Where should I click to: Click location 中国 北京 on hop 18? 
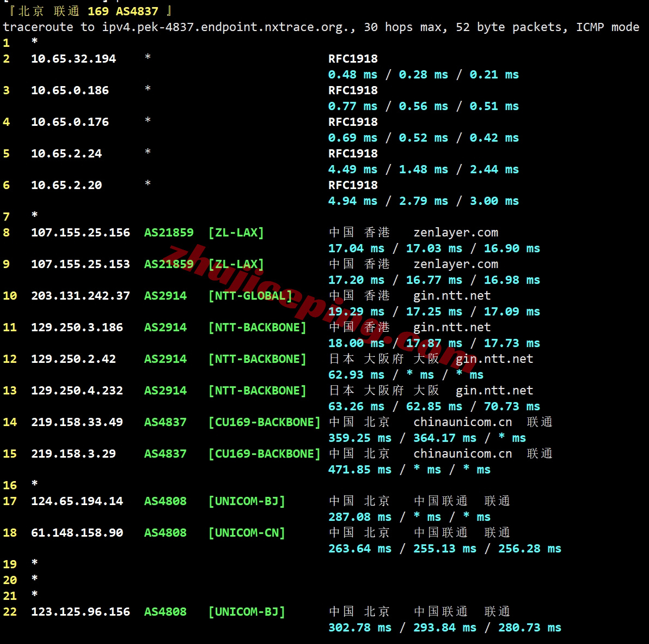[359, 533]
